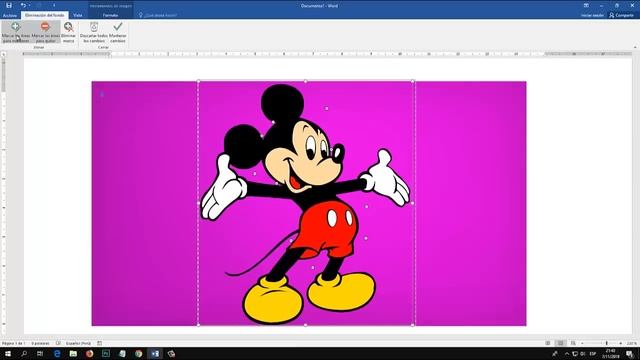The image size is (640, 360).
Task: Save document with the floppy disk icon
Action: click(9, 5)
